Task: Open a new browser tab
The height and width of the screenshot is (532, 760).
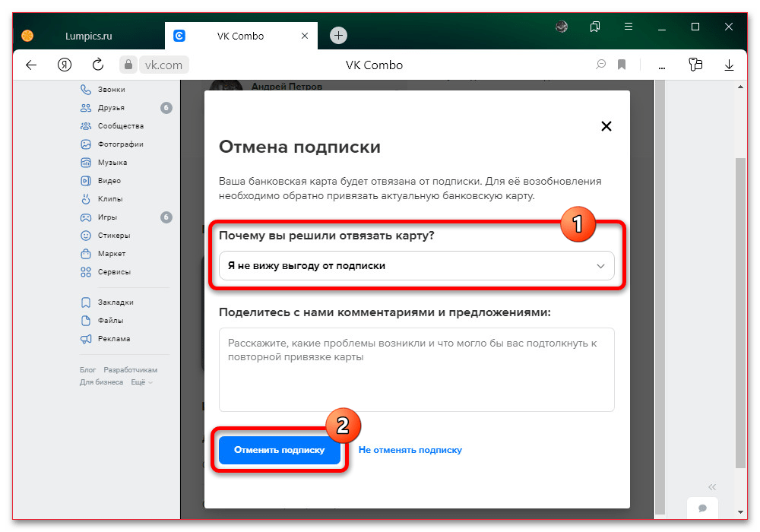Action: (338, 36)
